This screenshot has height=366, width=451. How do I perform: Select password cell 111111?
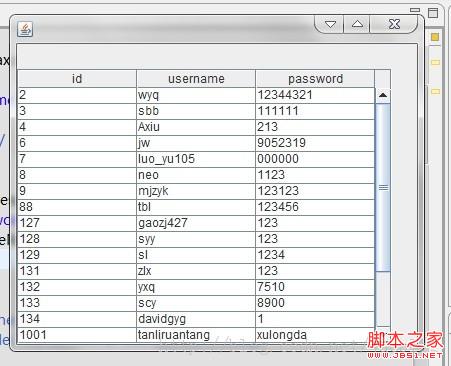[315, 111]
